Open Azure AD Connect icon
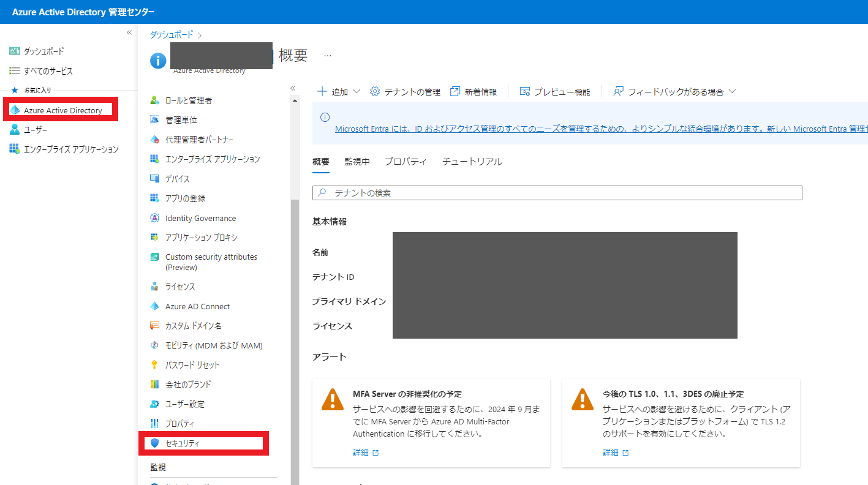868x485 pixels. click(x=154, y=306)
